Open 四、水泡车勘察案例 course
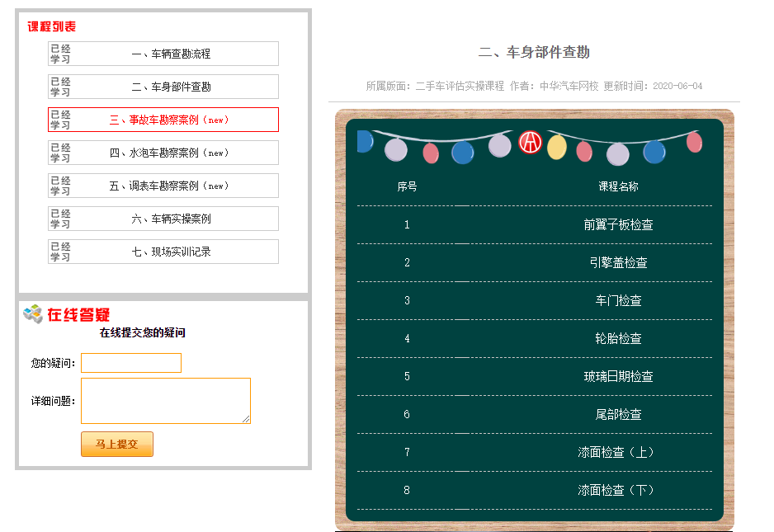 coord(169,153)
